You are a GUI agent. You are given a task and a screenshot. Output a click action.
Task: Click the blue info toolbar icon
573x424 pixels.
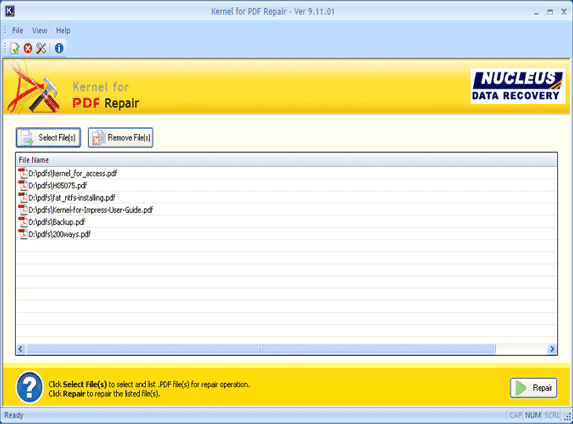point(59,48)
